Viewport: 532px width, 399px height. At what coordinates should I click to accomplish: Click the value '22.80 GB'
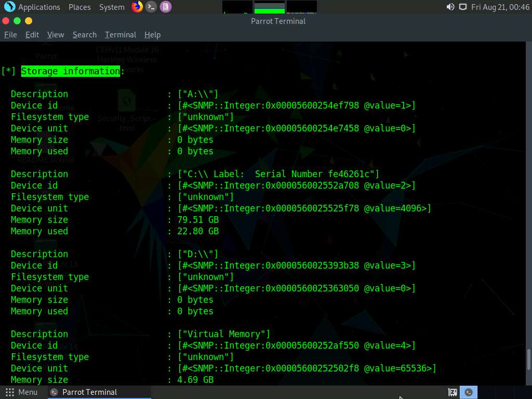(198, 231)
